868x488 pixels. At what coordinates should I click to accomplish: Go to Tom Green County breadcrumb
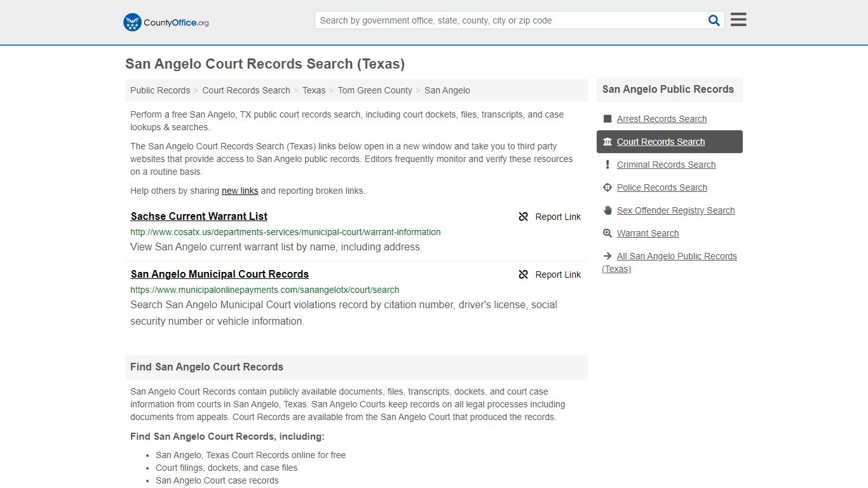375,90
